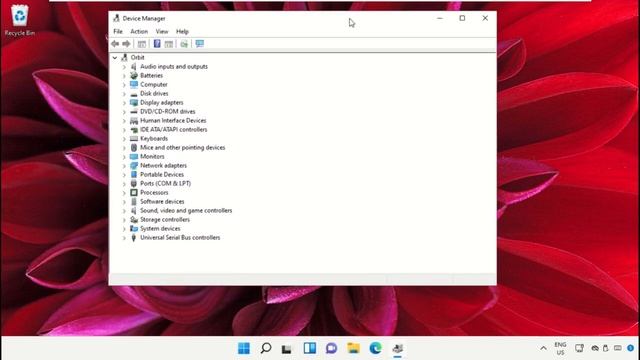Select the 'Network adapters' label

[x=163, y=165]
